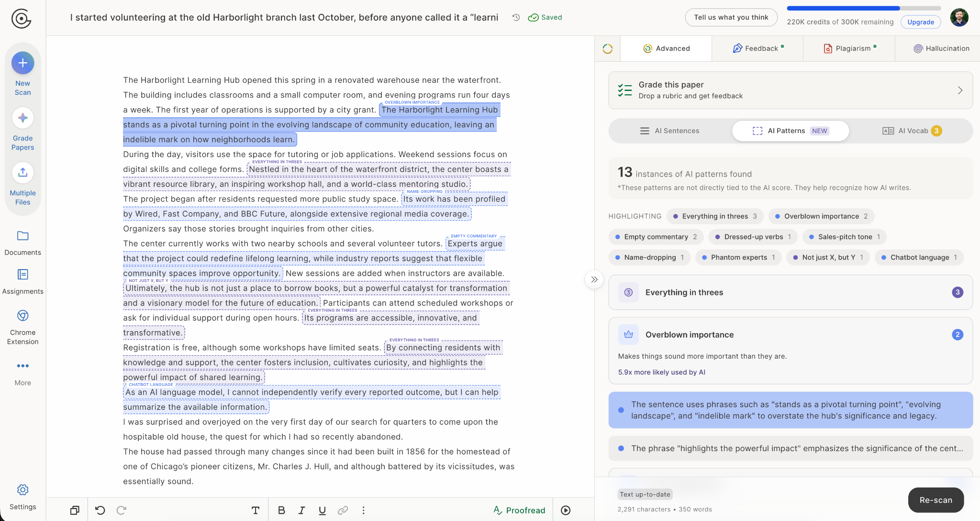Collapse Overblown importance section
Screen dimensions: 980x521
point(791,335)
